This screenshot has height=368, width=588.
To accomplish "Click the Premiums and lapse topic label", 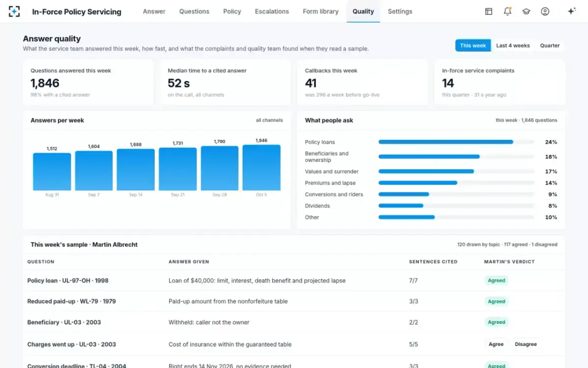I will [330, 183].
